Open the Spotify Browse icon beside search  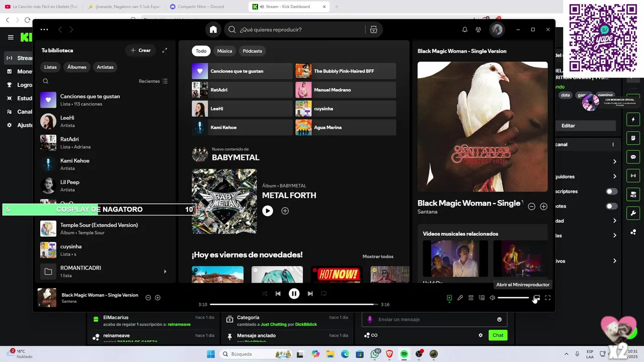(373, 30)
